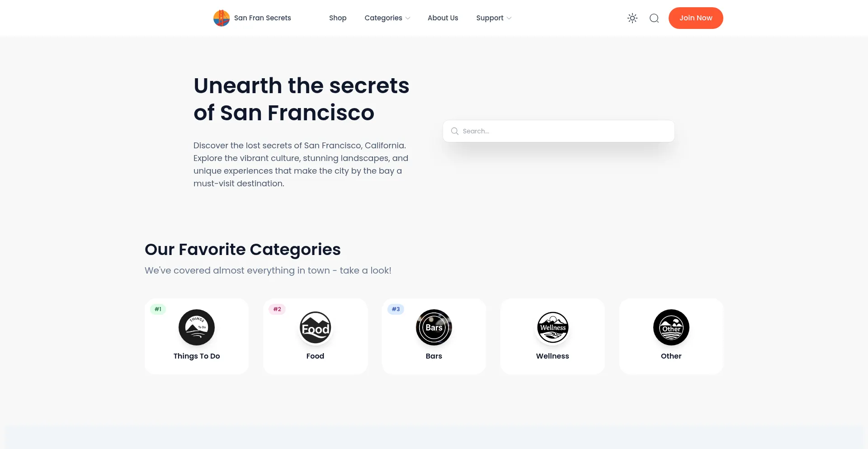The image size is (868, 449).
Task: Toggle the light/dark theme sun icon
Action: click(x=632, y=18)
